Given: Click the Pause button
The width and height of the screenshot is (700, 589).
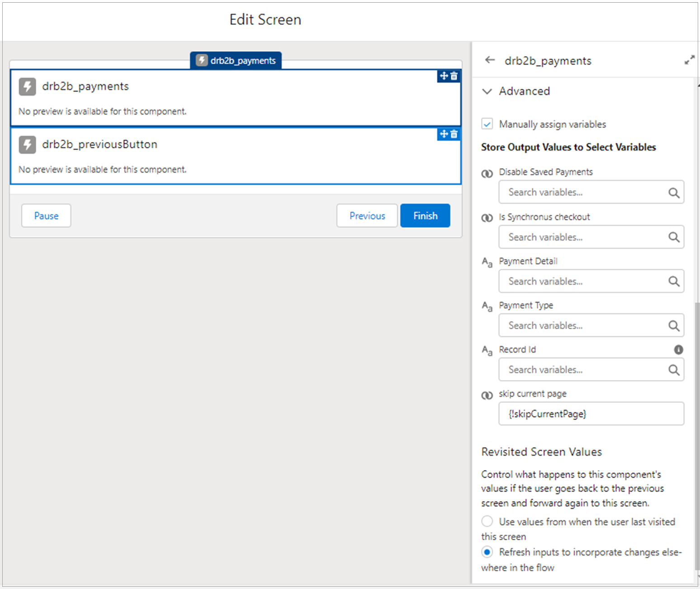Looking at the screenshot, I should pyautogui.click(x=46, y=216).
